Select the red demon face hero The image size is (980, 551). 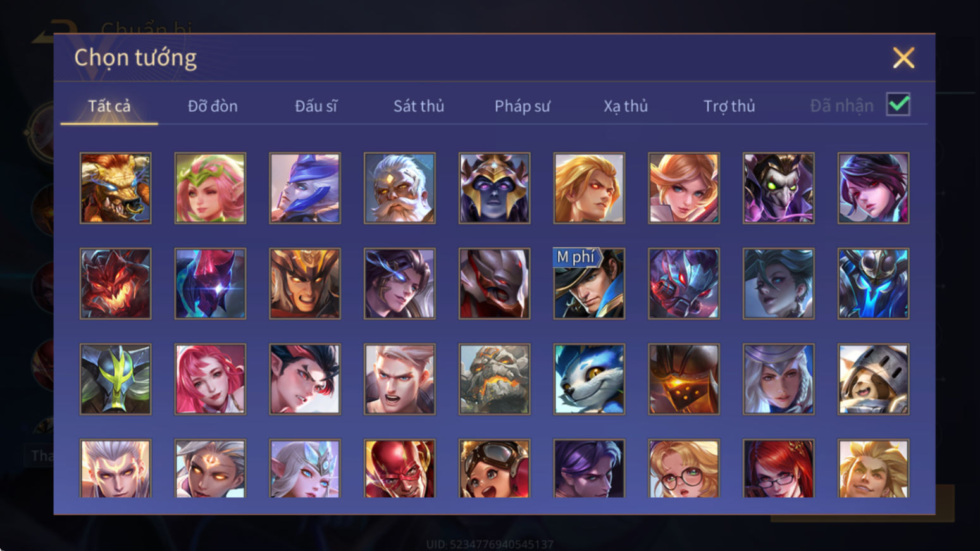pyautogui.click(x=115, y=283)
